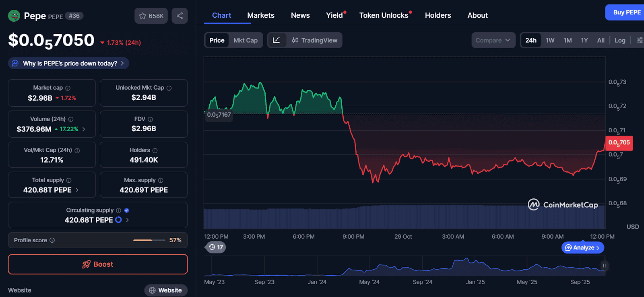The width and height of the screenshot is (644, 297).
Task: Click the Boost button
Action: (98, 264)
